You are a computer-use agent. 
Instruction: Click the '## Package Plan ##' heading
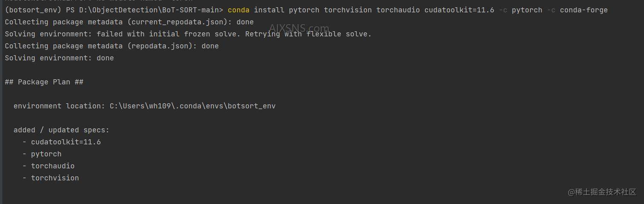44,82
